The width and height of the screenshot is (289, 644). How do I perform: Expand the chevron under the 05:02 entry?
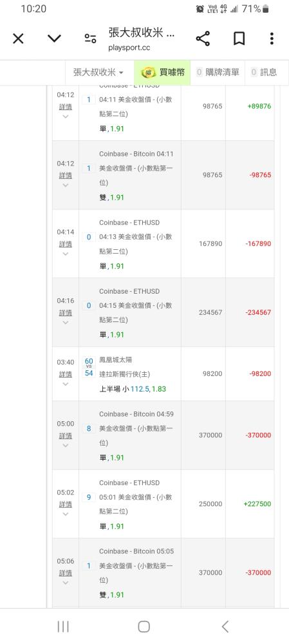tap(65, 514)
